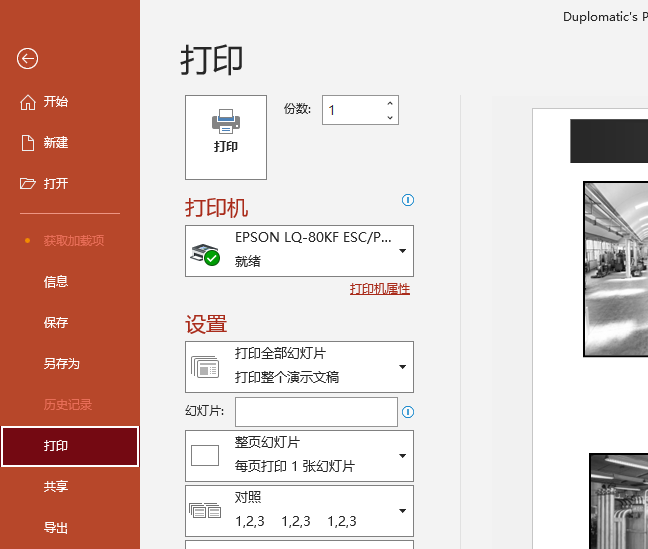
Task: Click the new document icon by 新建
Action: (x=28, y=143)
